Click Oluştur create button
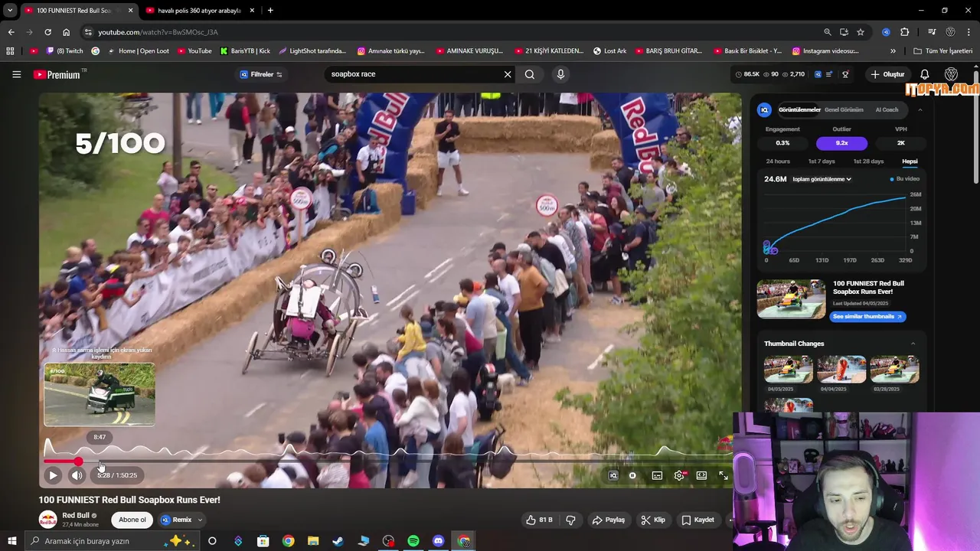 coord(887,74)
